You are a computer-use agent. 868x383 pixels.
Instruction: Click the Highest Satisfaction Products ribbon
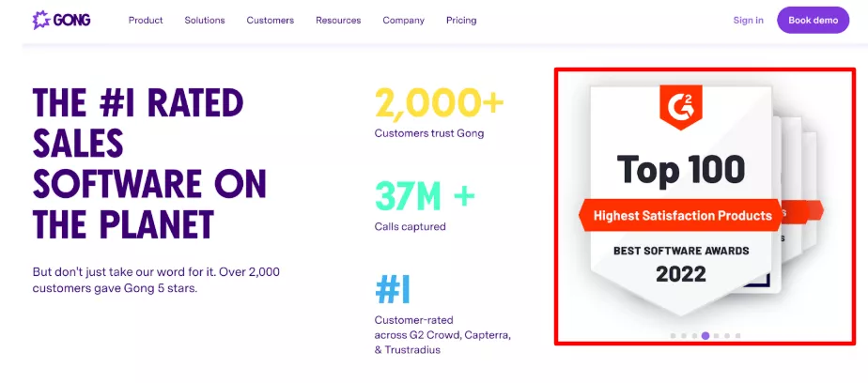coord(680,215)
